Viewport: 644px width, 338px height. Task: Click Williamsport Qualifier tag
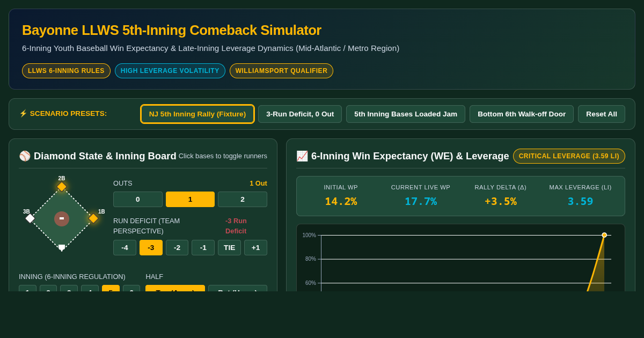[x=281, y=71]
